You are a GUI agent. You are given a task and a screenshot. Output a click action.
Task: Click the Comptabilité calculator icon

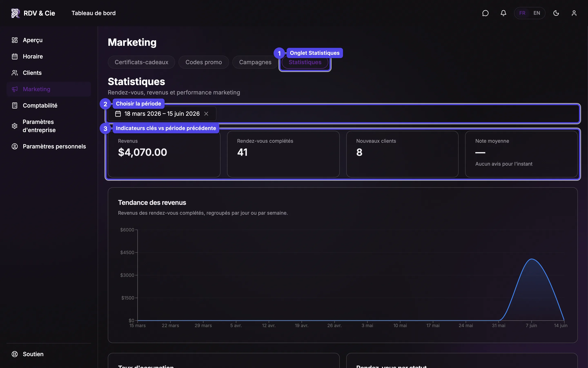click(x=14, y=105)
